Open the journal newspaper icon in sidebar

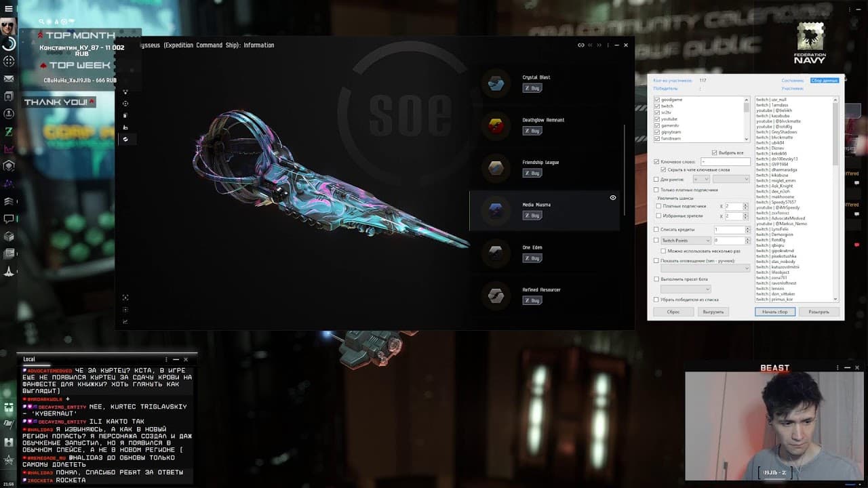(x=9, y=254)
